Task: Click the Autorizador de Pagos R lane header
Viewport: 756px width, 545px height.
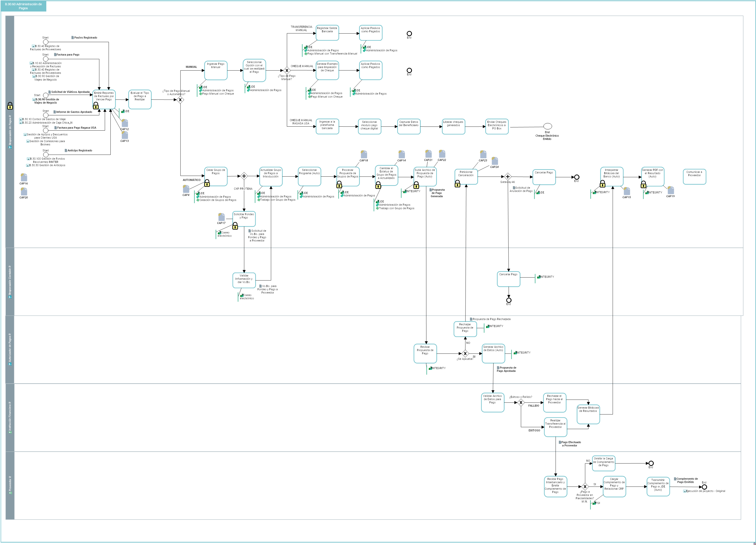Action: click(10, 350)
